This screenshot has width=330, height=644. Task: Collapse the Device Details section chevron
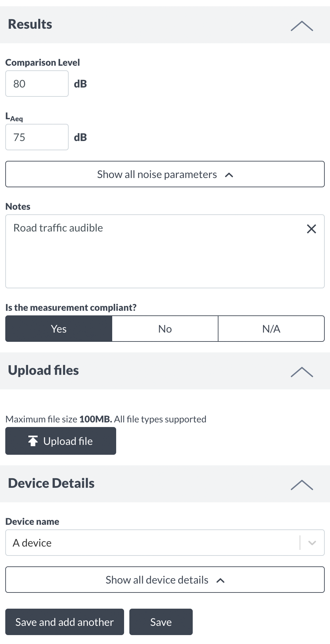pos(302,485)
